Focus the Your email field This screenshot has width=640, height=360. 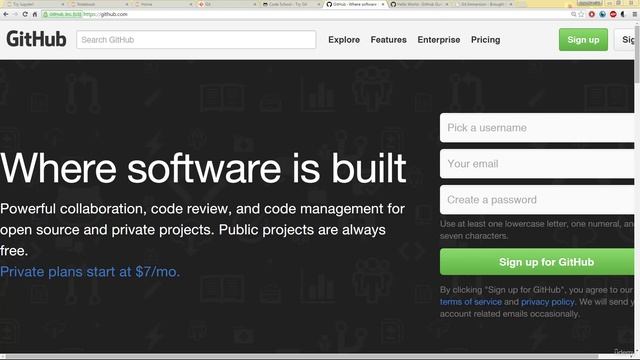pyautogui.click(x=537, y=164)
